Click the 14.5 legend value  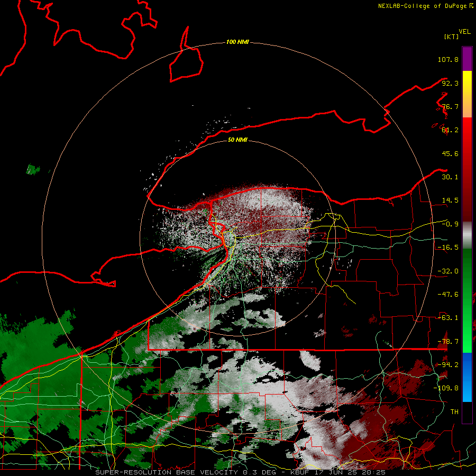click(450, 200)
